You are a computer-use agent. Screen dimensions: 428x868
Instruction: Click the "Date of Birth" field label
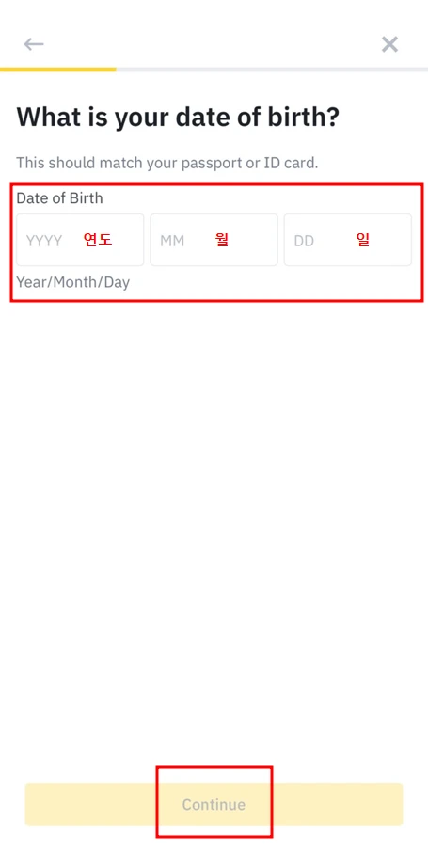(59, 197)
